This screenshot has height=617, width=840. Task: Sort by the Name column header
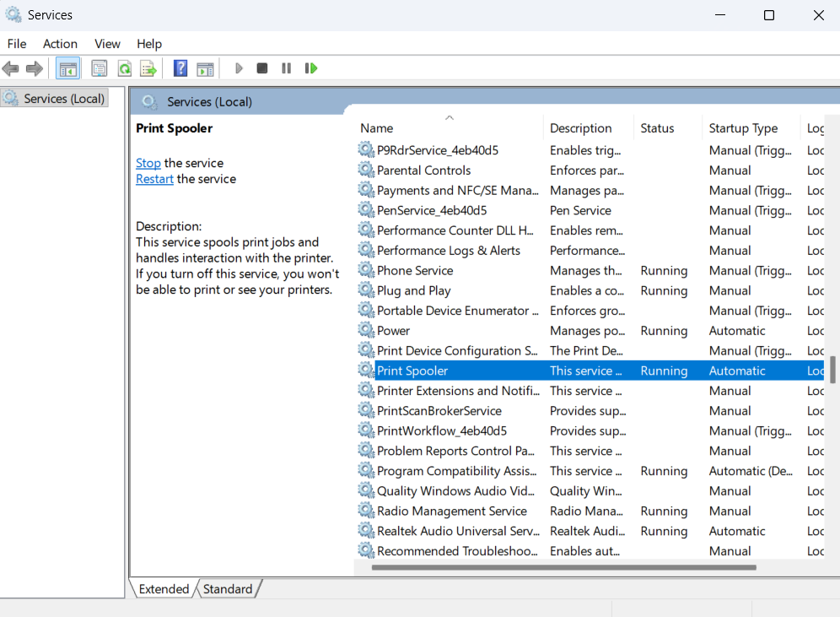[x=449, y=128]
